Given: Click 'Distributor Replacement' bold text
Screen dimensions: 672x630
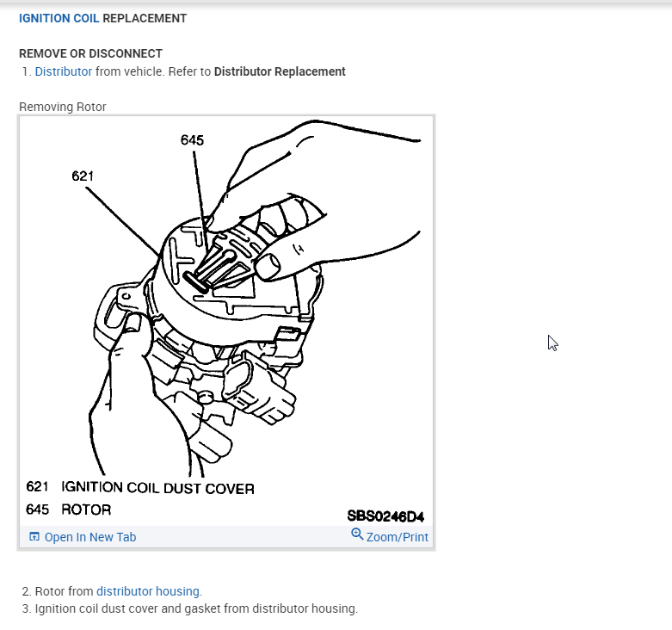Looking at the screenshot, I should pos(280,71).
